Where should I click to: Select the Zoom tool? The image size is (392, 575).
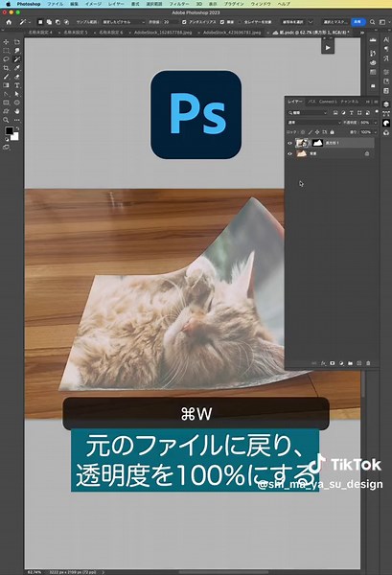6,120
